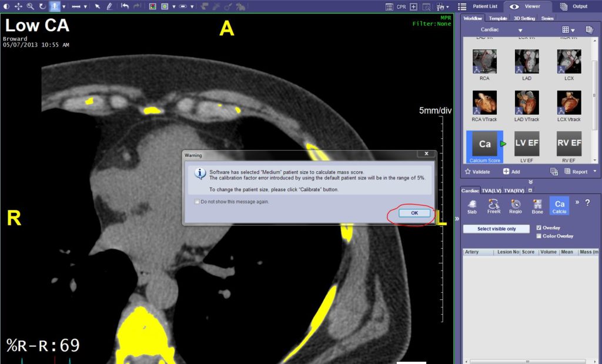Open the dropdown next to slice scroll tool
The image size is (602, 364).
point(63,7)
